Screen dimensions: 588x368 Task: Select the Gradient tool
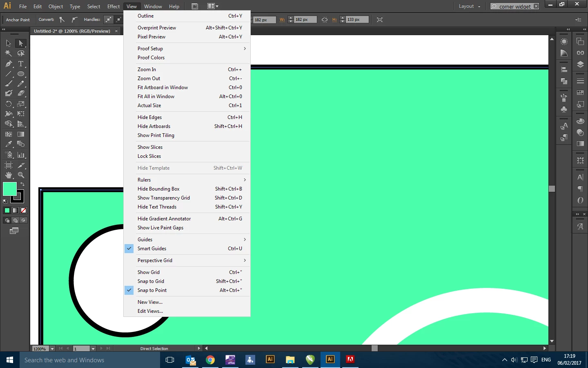point(21,134)
